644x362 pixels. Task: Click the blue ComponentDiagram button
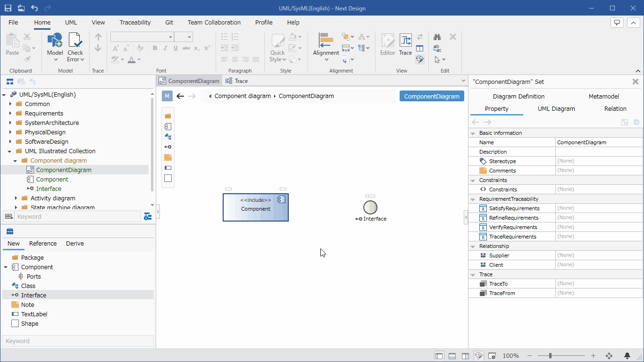point(432,96)
